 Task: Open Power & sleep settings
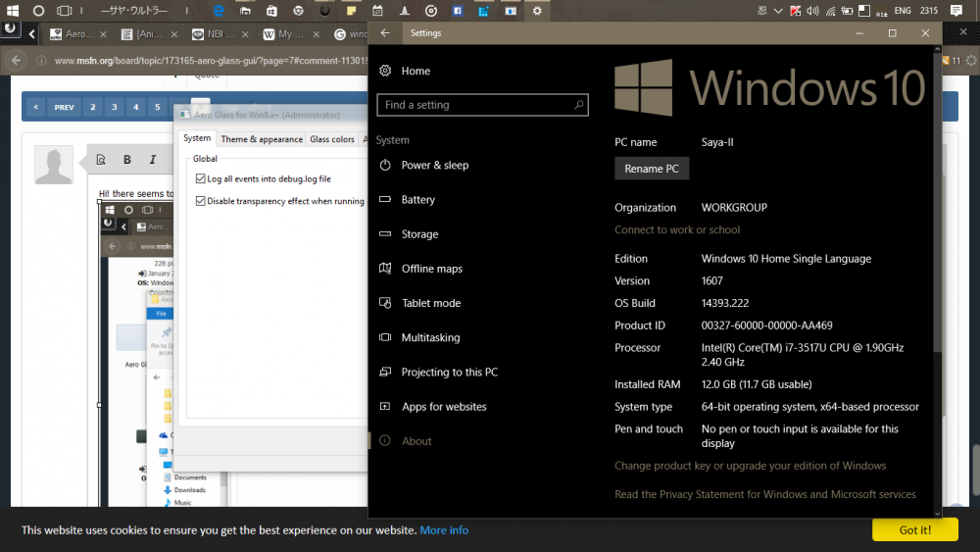pos(423,165)
